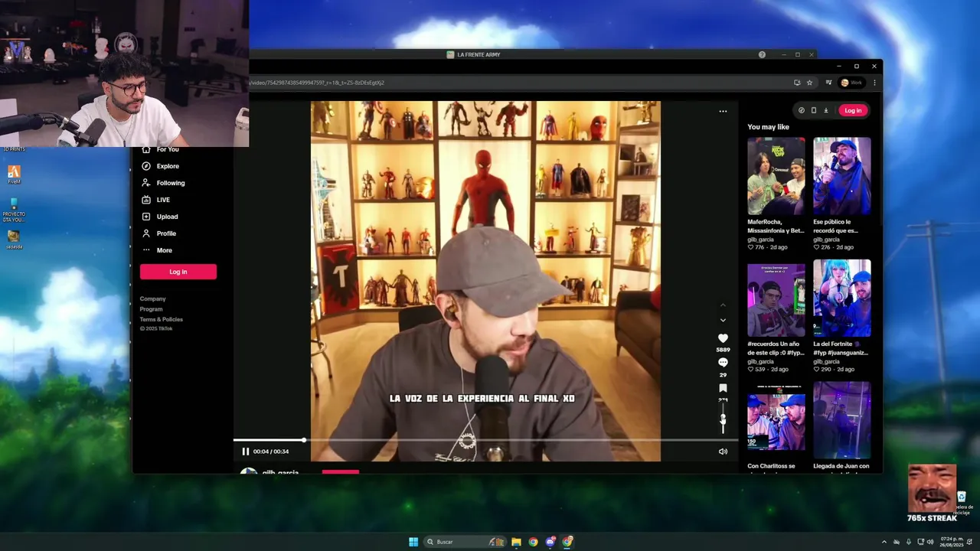Viewport: 980px width, 551px height.
Task: Click the compass icon beside Log in
Action: (x=802, y=110)
